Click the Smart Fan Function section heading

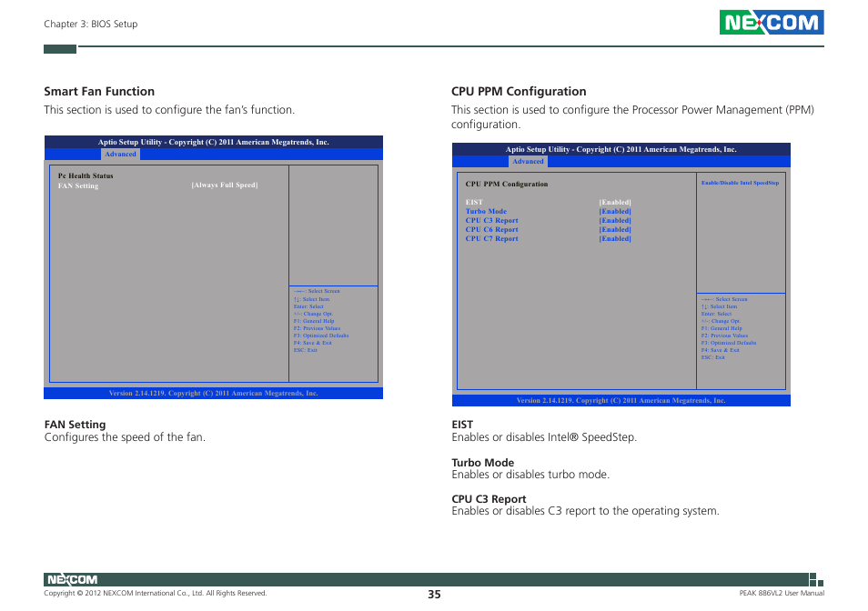point(99,91)
